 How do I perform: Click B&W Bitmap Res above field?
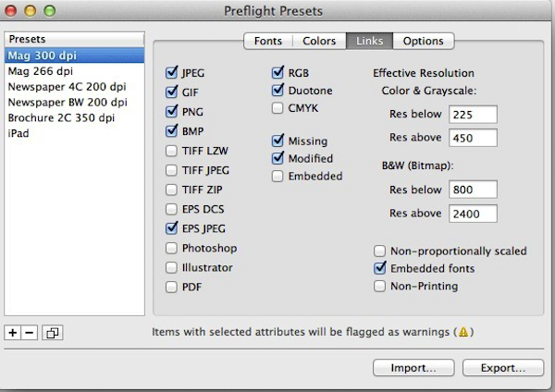[473, 214]
